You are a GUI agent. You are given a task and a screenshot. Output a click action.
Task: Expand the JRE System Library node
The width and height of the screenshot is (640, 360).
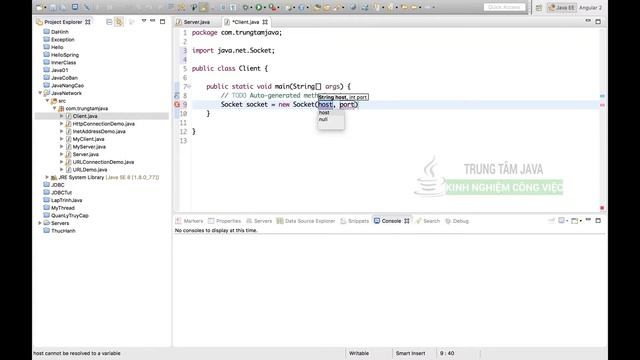point(47,177)
